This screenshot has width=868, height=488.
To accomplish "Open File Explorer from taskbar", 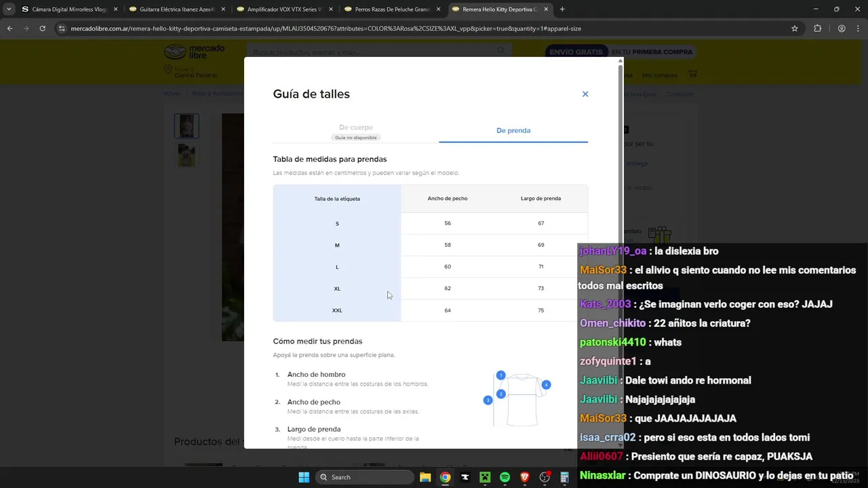I will (425, 477).
